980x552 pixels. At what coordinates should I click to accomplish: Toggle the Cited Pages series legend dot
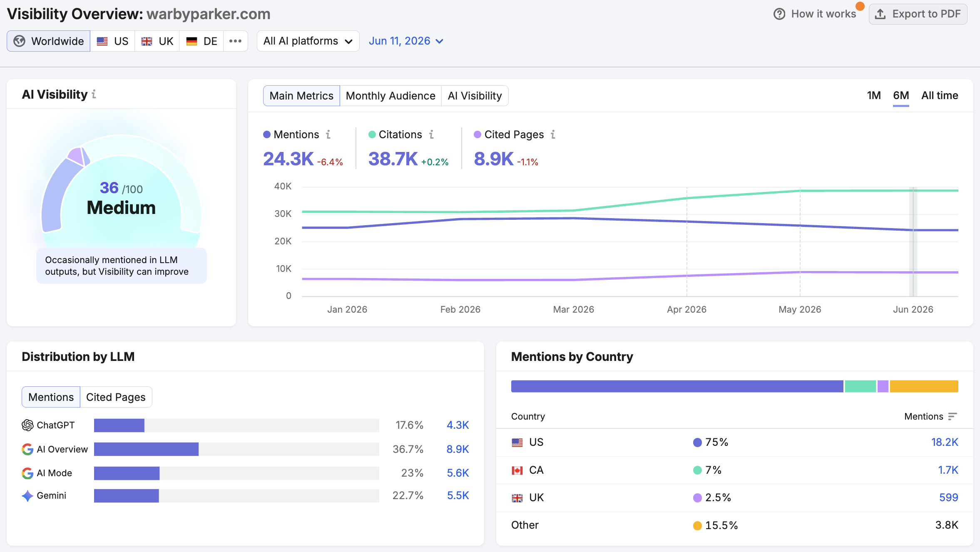click(478, 134)
